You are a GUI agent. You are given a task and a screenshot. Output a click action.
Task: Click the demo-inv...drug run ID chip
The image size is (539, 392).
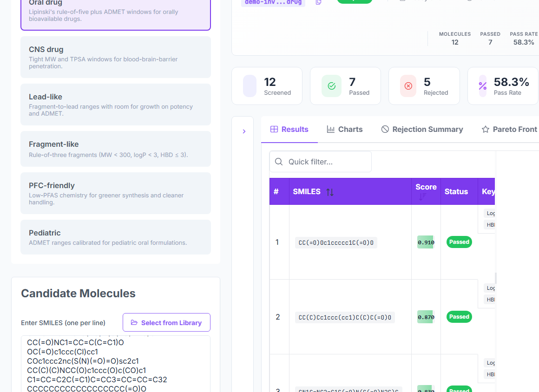(273, 2)
